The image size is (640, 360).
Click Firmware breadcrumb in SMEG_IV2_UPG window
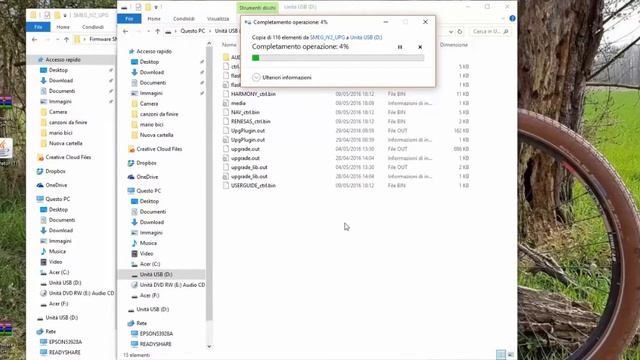click(102, 39)
